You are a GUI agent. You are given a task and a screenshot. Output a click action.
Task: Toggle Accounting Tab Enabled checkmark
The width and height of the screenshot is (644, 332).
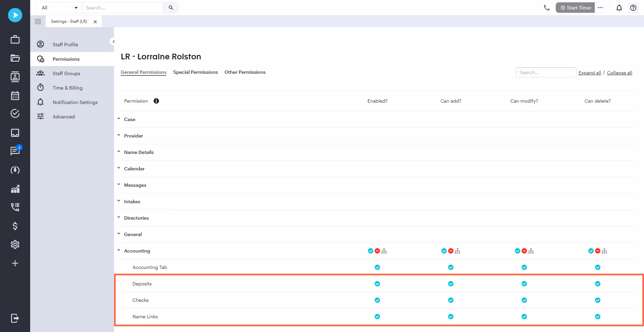click(377, 267)
